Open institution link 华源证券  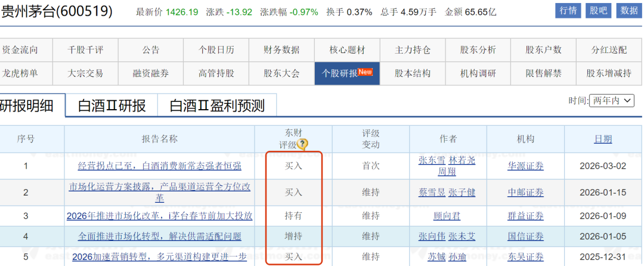click(525, 166)
